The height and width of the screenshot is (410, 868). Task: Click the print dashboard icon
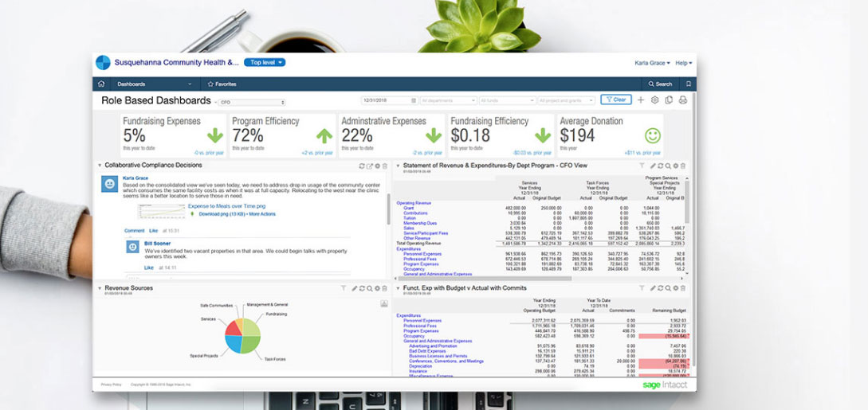[682, 100]
